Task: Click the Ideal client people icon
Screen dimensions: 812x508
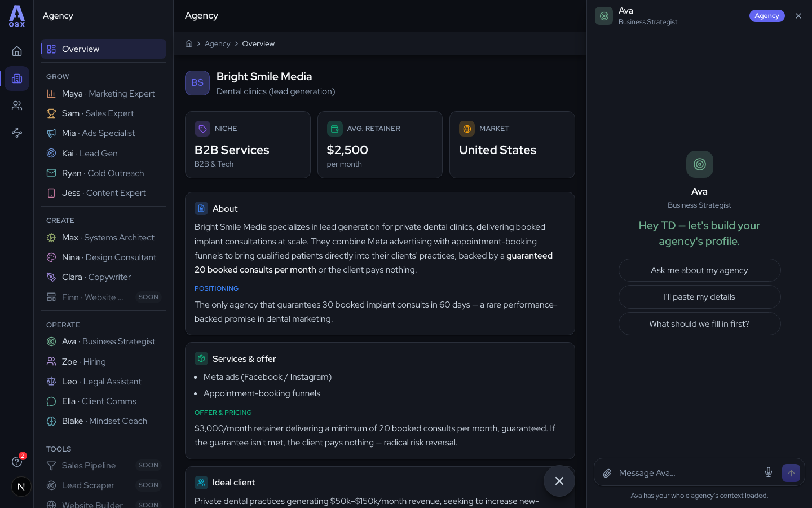Action: [x=201, y=483]
